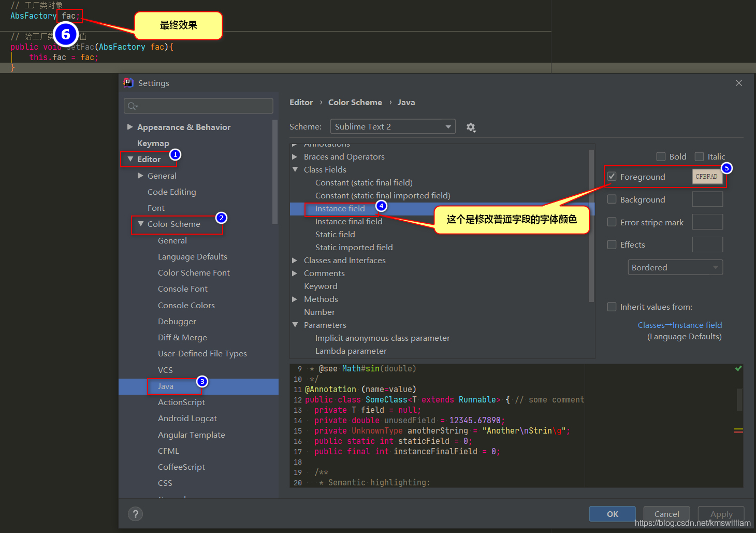The width and height of the screenshot is (756, 533).
Task: Click the settings tree scrollbar
Action: pos(275,172)
